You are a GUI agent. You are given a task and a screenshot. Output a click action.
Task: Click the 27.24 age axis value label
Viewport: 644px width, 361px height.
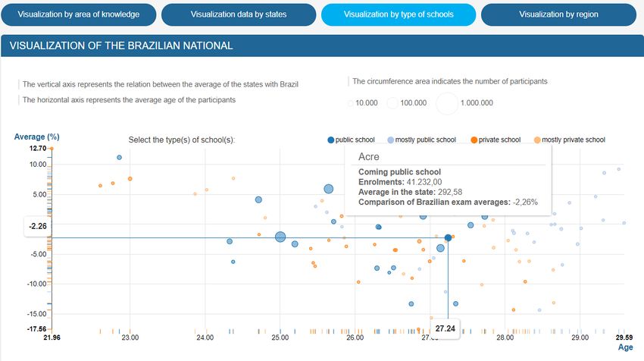(445, 329)
